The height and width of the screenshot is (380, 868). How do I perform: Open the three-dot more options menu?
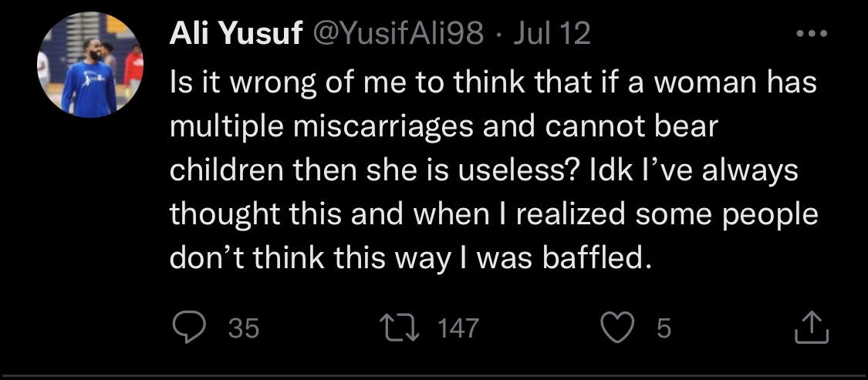point(812,35)
